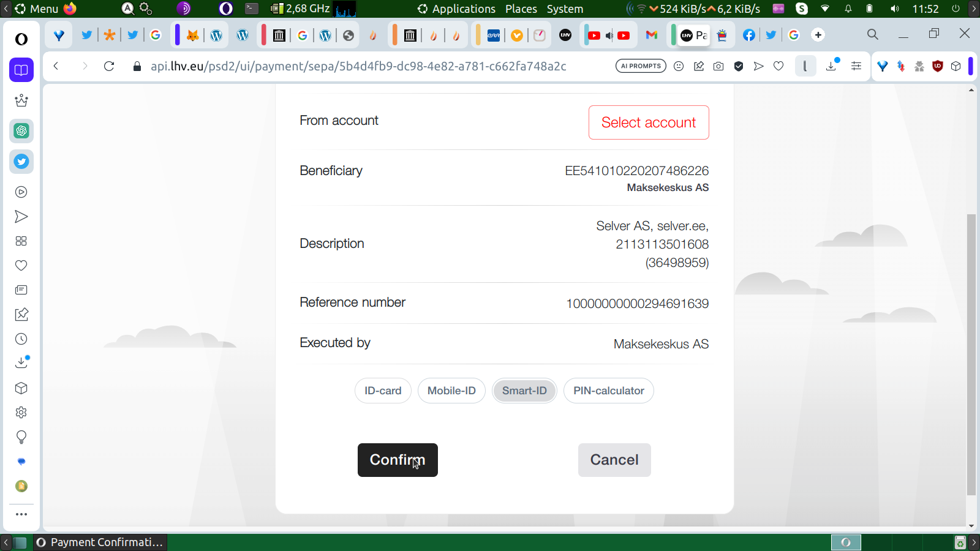Switch to the active LHV payment tab
The height and width of the screenshot is (551, 980).
click(694, 35)
